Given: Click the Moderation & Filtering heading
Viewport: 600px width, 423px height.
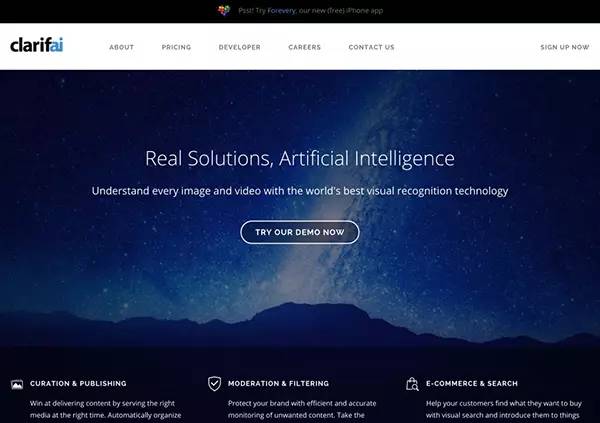Looking at the screenshot, I should pyautogui.click(x=278, y=384).
